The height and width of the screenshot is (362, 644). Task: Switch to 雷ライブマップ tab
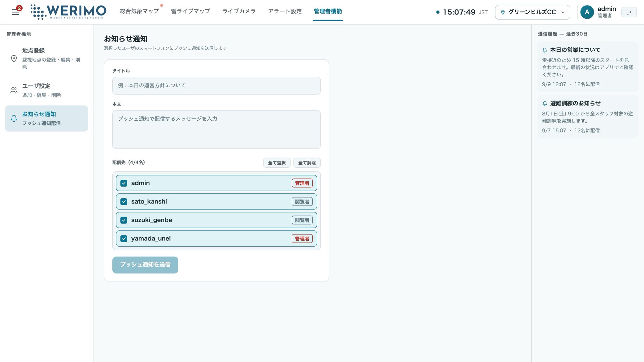pos(190,11)
